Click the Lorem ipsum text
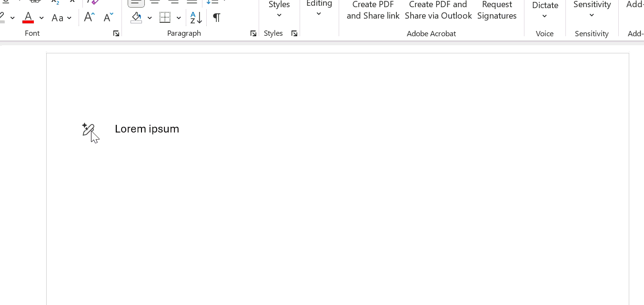Viewport: 644px width, 305px height. click(147, 129)
